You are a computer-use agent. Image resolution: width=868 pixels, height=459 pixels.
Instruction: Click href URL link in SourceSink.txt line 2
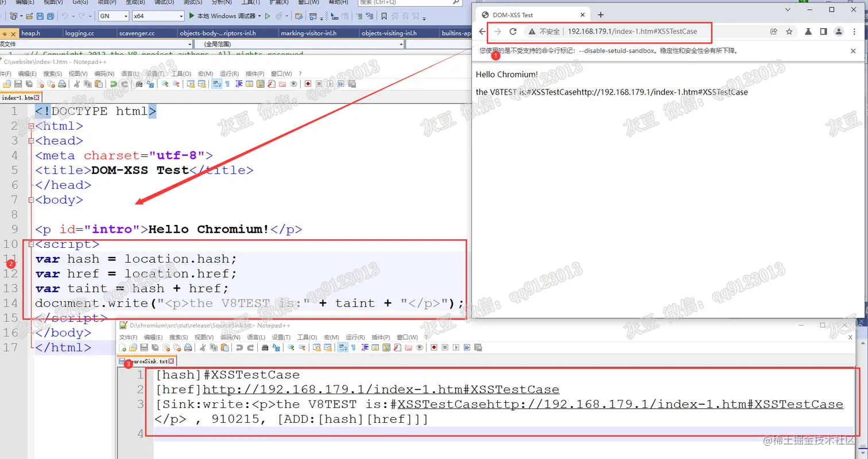pyautogui.click(x=381, y=390)
